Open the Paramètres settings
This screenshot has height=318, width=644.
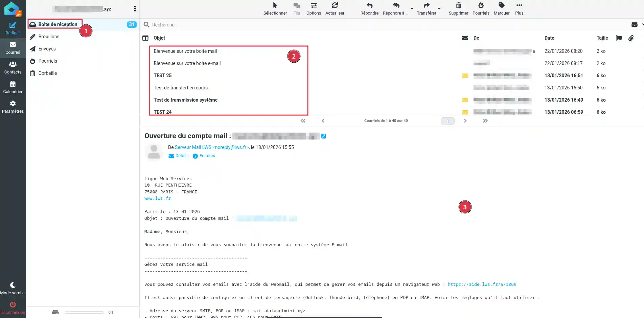point(13,107)
